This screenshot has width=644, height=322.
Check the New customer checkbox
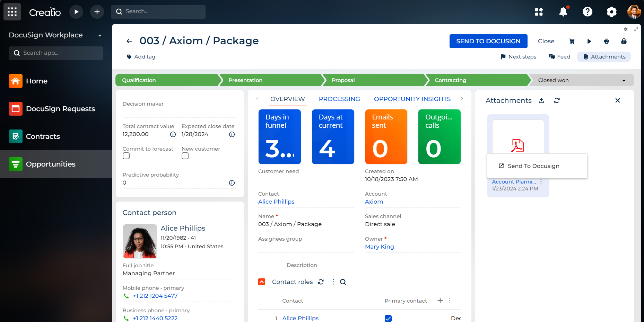click(185, 156)
